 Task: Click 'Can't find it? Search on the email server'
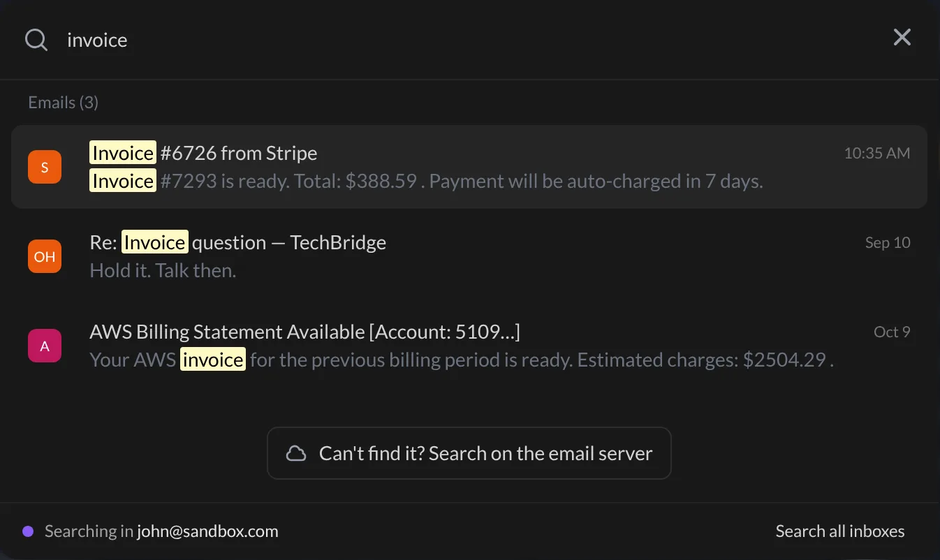point(469,453)
